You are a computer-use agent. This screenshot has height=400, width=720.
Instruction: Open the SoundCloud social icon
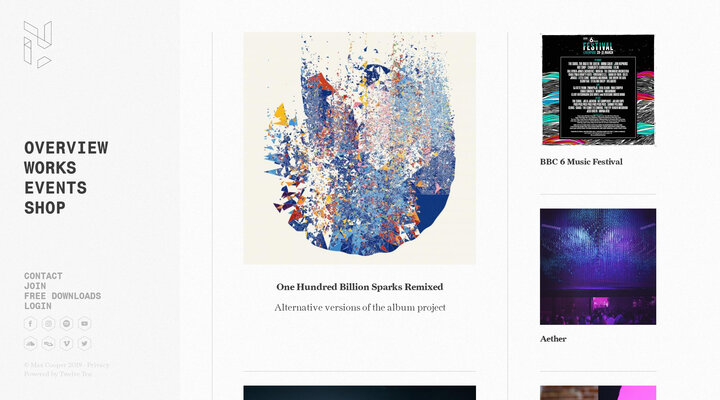pyautogui.click(x=30, y=344)
